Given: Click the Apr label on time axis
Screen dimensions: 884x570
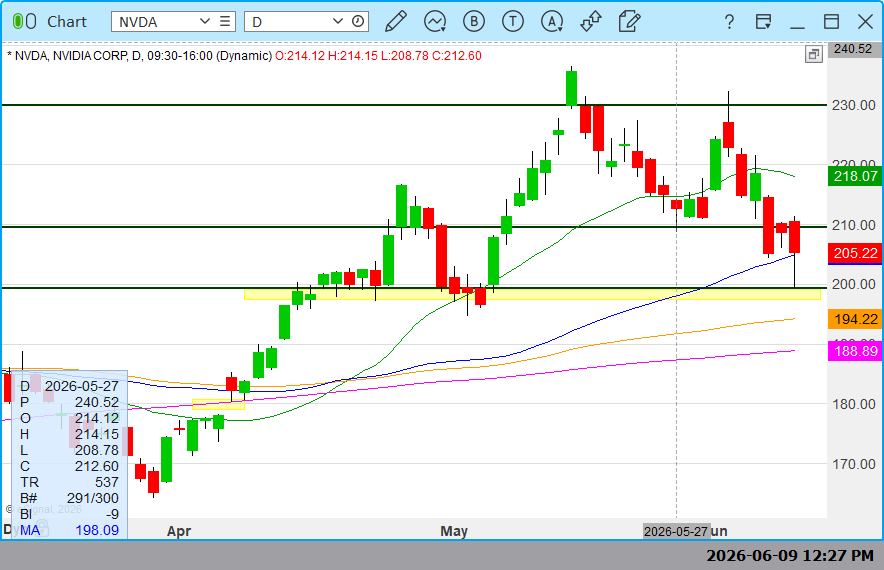Looking at the screenshot, I should point(179,531).
